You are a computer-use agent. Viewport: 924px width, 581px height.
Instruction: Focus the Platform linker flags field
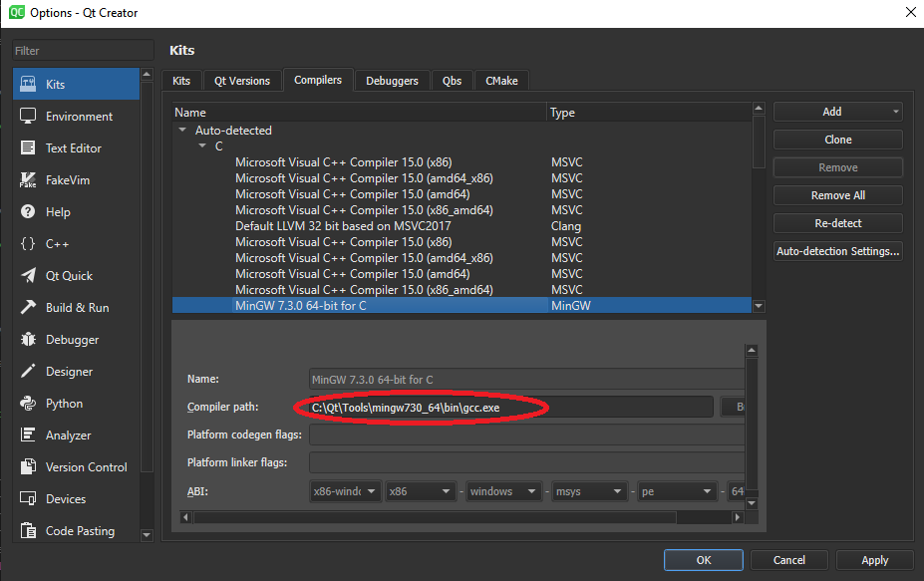point(527,462)
